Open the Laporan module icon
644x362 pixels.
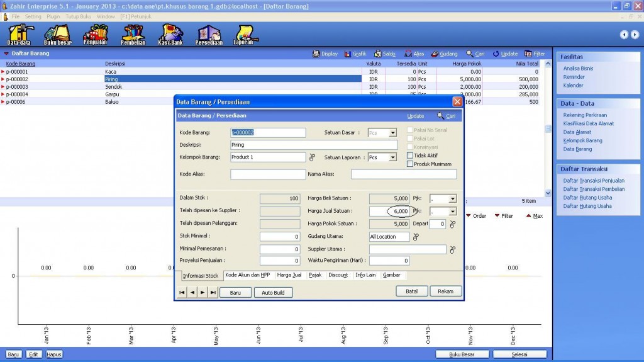coord(243,34)
